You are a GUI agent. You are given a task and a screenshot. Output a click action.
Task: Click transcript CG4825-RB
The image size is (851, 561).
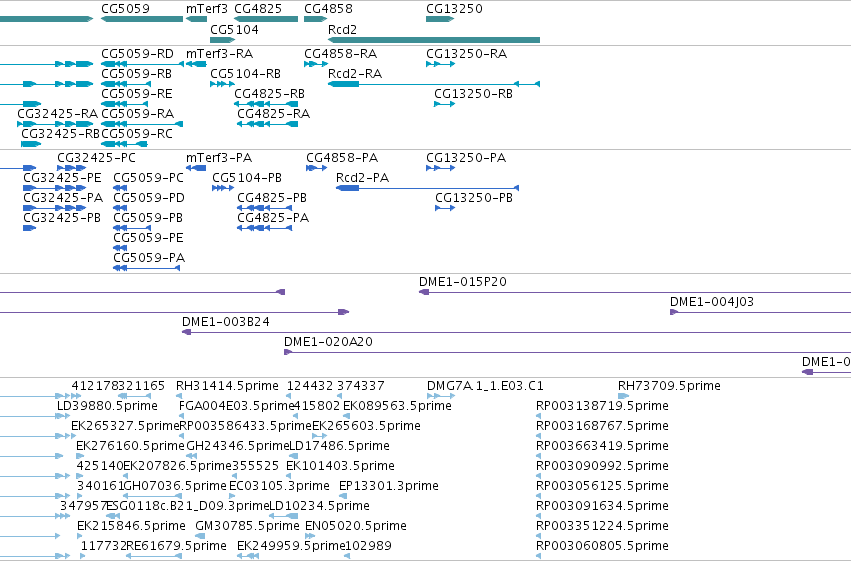268,104
